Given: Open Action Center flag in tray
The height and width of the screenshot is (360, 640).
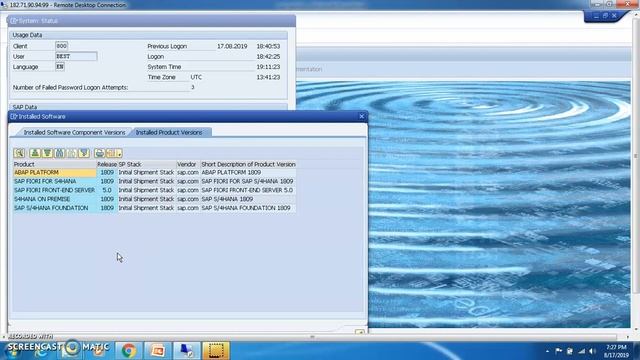Looking at the screenshot, I should coord(558,351).
